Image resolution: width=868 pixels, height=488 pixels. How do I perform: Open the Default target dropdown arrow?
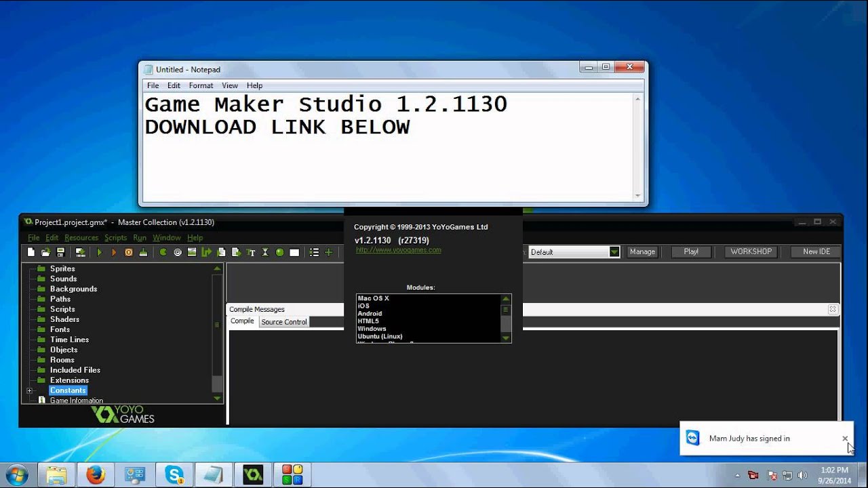[614, 252]
